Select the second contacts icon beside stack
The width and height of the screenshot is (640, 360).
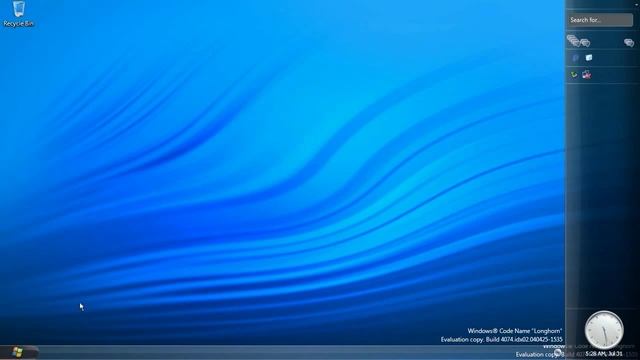(585, 42)
